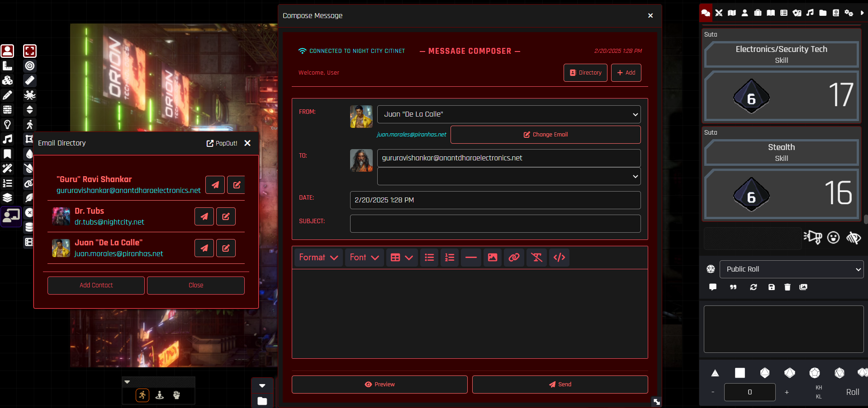
Task: Click the TO email address field
Action: coord(509,158)
